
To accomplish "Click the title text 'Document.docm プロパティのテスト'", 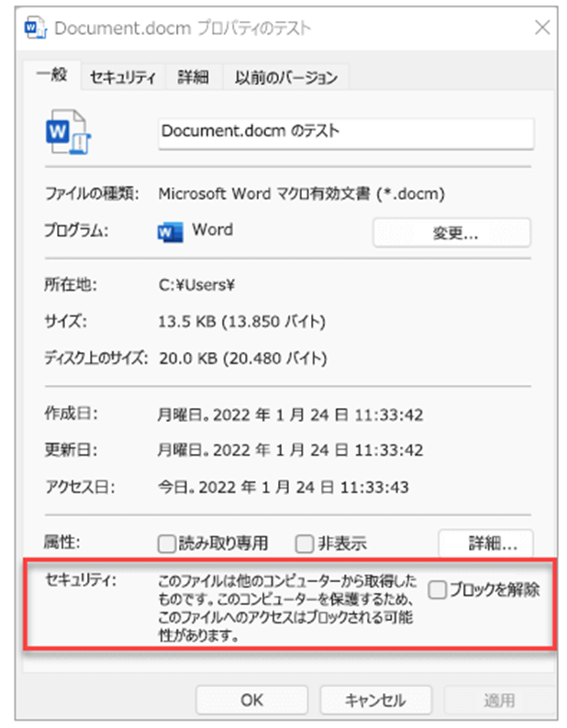I will tap(183, 28).
